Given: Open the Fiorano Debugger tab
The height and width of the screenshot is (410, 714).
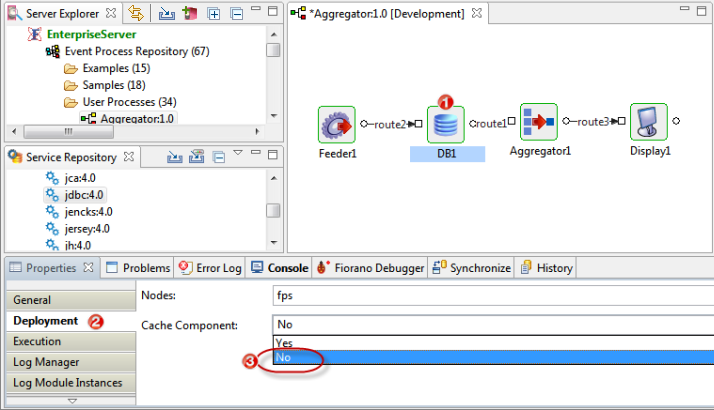Looking at the screenshot, I should pos(371,268).
